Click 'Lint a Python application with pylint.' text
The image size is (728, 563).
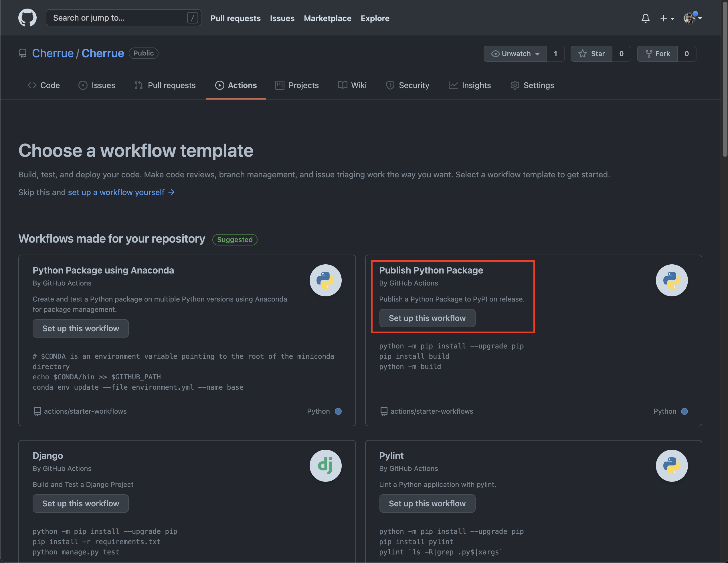tap(438, 484)
